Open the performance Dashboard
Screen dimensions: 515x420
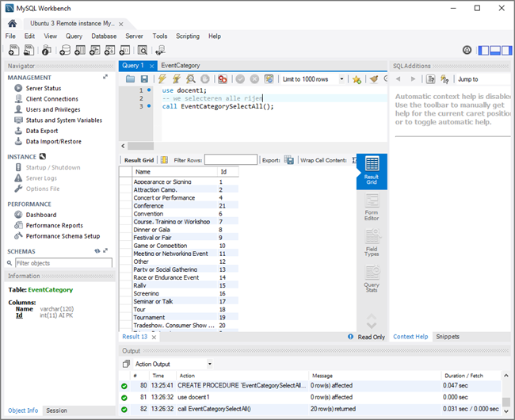(41, 215)
